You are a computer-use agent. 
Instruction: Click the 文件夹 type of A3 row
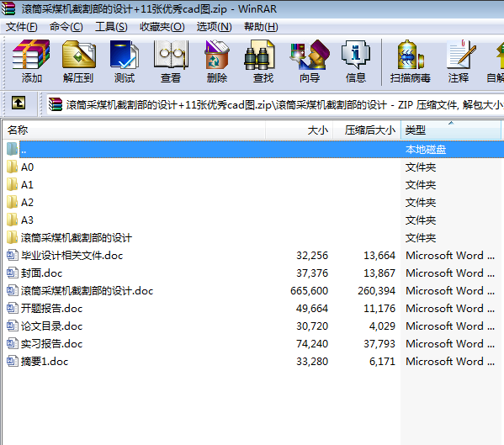coord(421,220)
